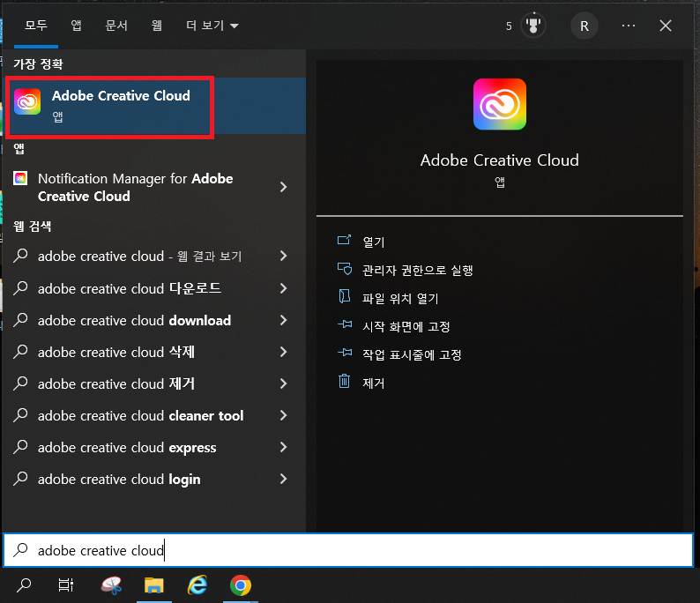This screenshot has height=603, width=700.
Task: Open the 더 보기 dropdown
Action: pos(212,26)
